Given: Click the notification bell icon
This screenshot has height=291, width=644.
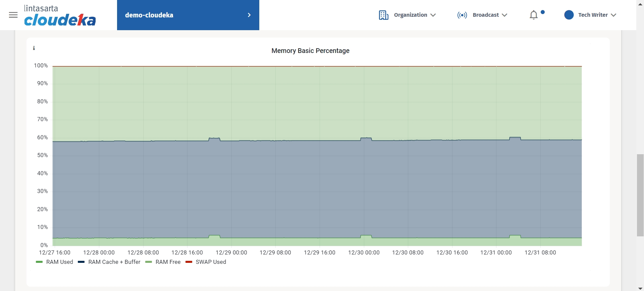Looking at the screenshot, I should point(533,15).
